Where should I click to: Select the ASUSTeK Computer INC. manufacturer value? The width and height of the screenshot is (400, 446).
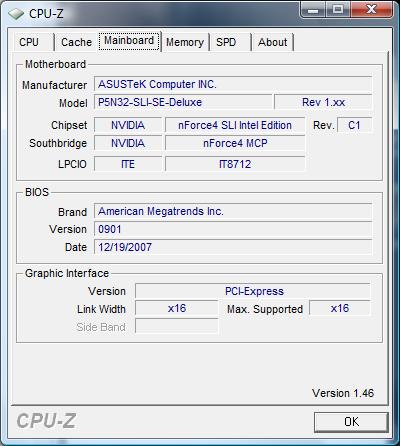pos(233,84)
